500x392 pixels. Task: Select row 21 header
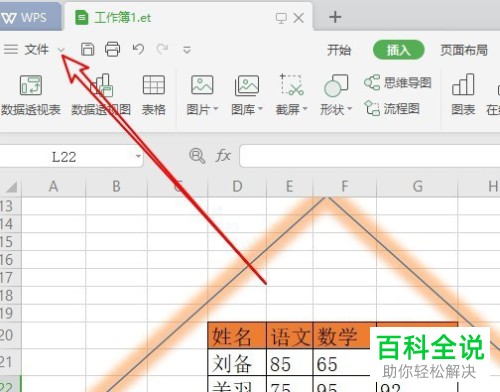coord(10,362)
